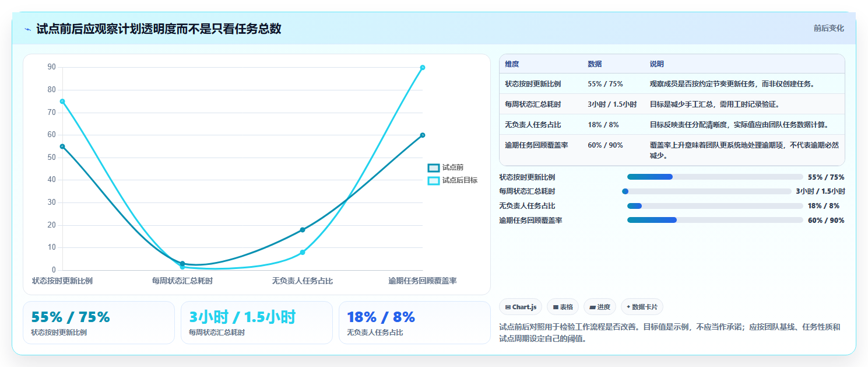Image resolution: width=868 pixels, height=367 pixels.
Task: Click the 状态按时更新比例 label beside its progress bar
Action: pos(527,177)
